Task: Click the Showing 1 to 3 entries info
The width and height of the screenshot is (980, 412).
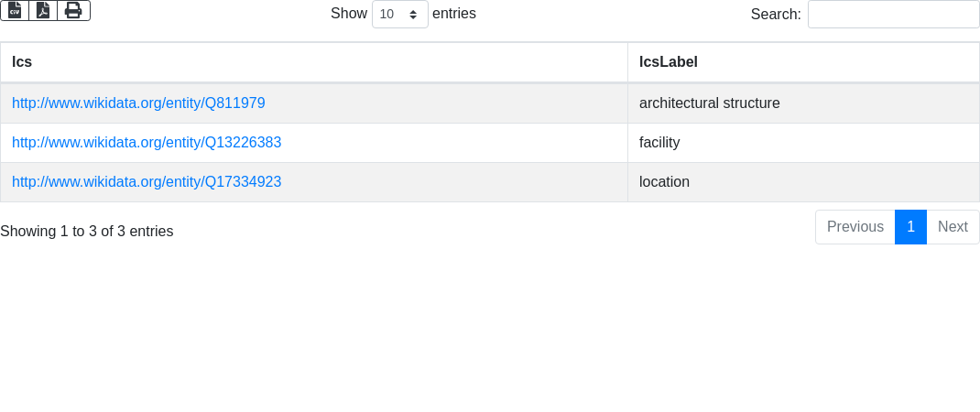Action: (x=87, y=232)
